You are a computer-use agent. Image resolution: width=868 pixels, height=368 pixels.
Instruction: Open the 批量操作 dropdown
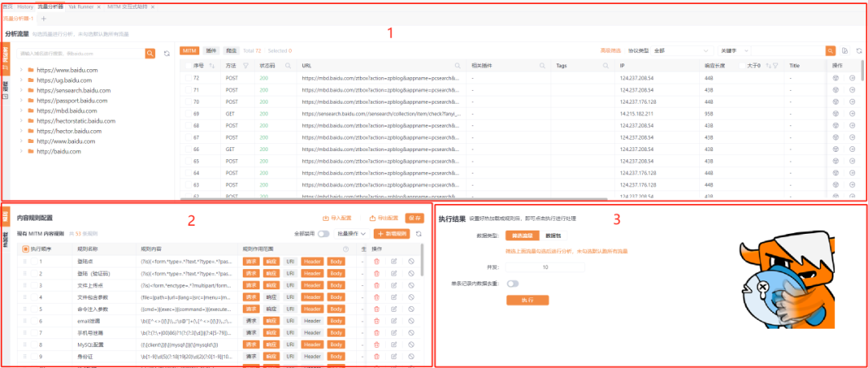(353, 234)
